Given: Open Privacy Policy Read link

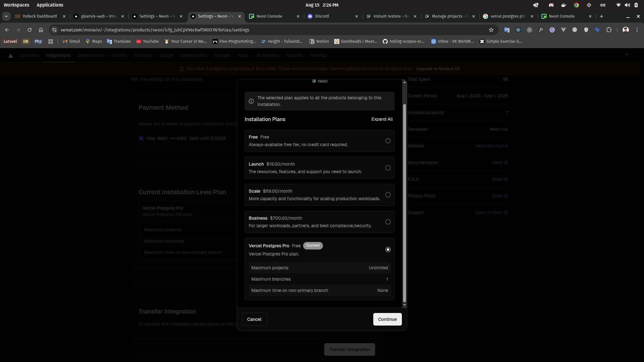Looking at the screenshot, I should pyautogui.click(x=500, y=196).
